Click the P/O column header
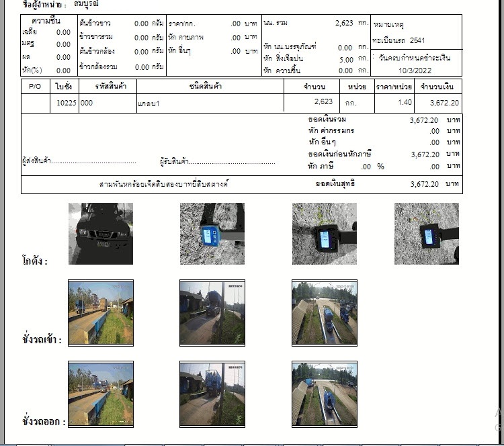This screenshot has width=504, height=446. pos(35,87)
